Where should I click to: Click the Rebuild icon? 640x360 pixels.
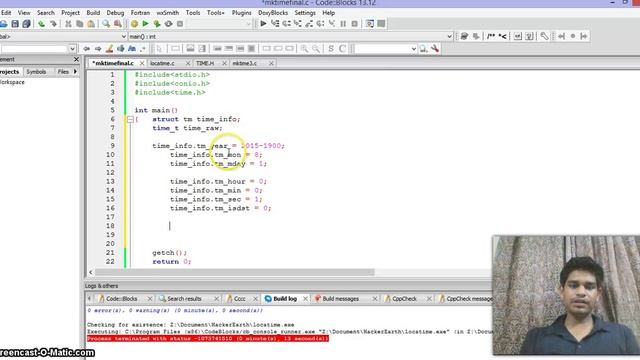coord(168,24)
